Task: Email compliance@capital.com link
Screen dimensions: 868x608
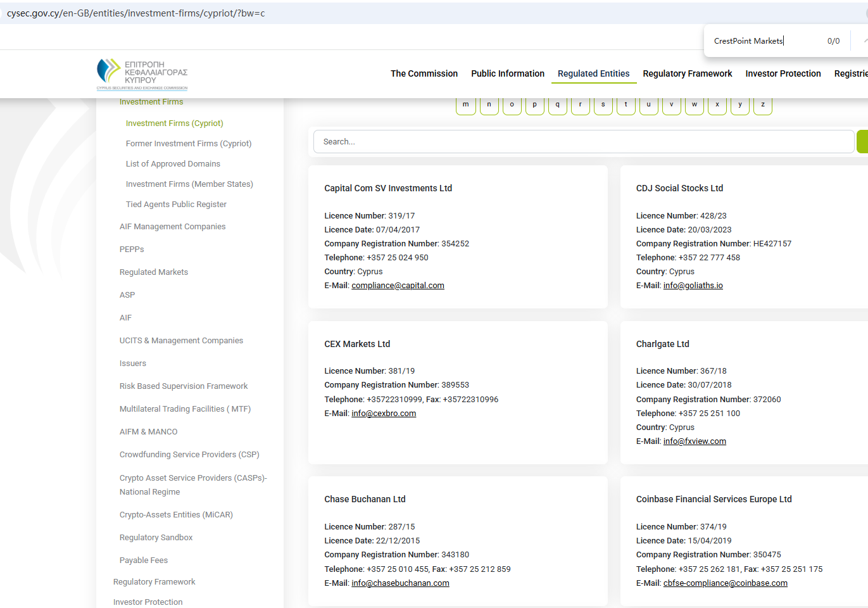Action: click(398, 286)
